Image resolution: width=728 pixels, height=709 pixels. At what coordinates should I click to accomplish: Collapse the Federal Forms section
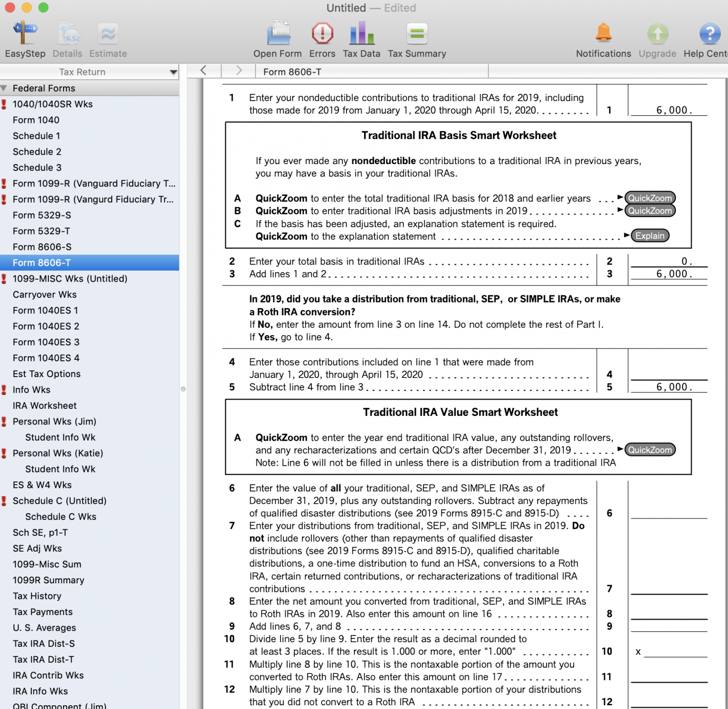[5, 88]
